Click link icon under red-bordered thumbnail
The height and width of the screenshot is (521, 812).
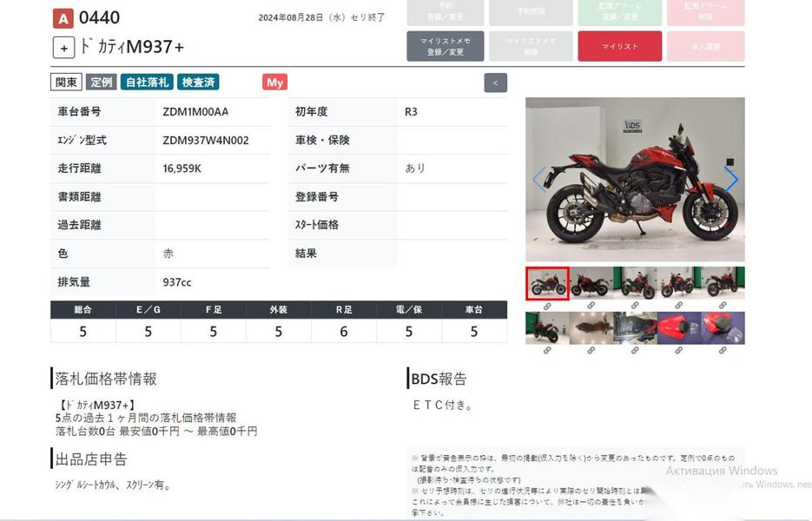(547, 306)
